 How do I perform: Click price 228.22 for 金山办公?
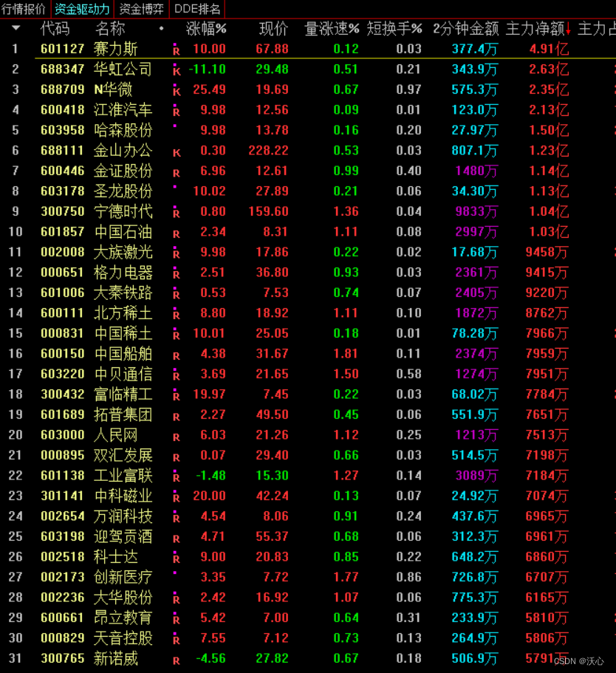click(x=268, y=151)
